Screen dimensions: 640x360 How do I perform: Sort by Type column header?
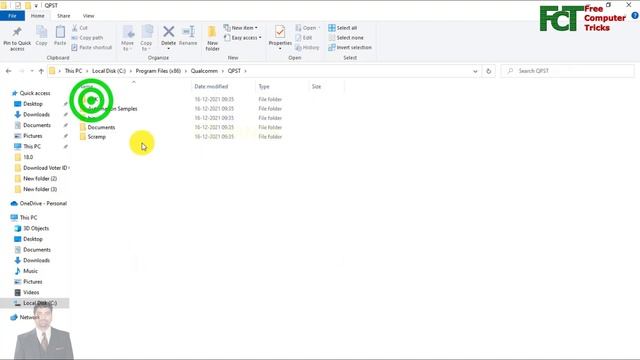pyautogui.click(x=264, y=87)
